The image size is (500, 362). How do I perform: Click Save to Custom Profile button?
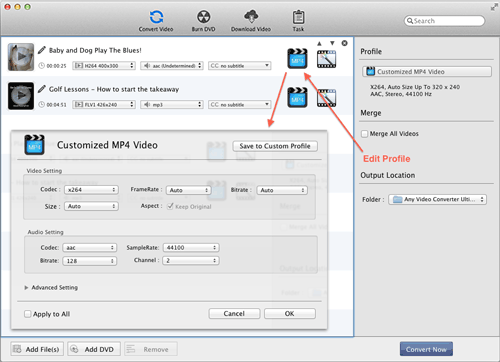coord(275,146)
